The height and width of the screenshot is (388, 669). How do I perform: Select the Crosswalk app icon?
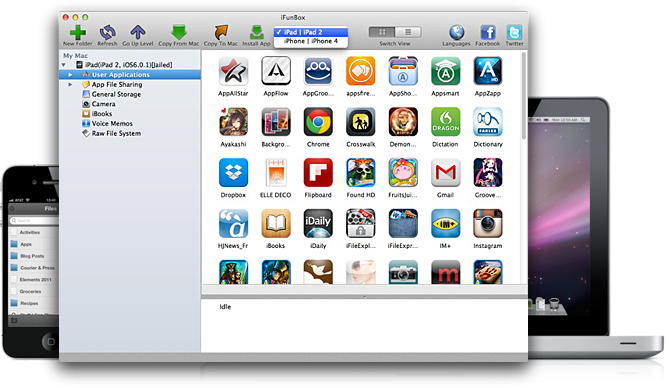coord(361,122)
